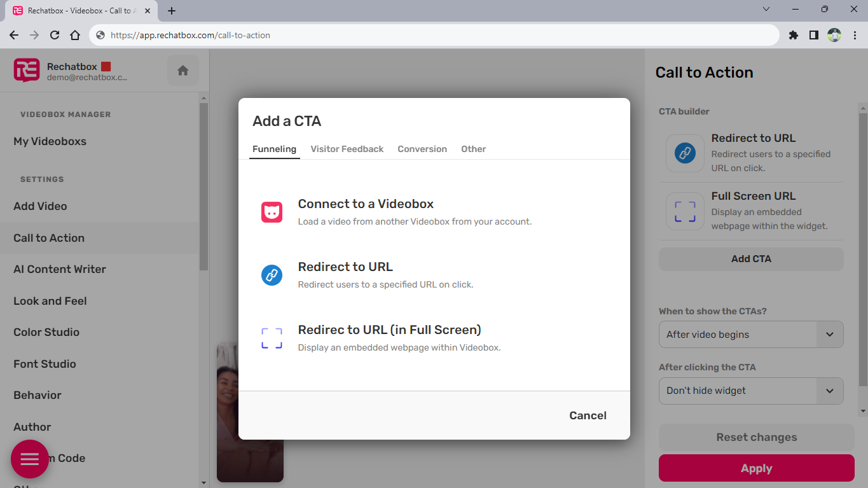
Task: Switch to the Conversion tab
Action: tap(422, 149)
